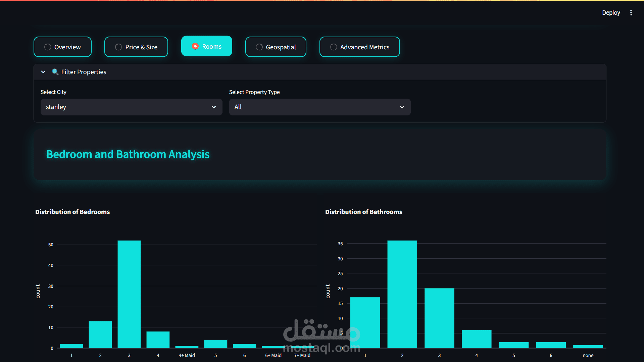
Task: Switch to Advanced Metrics view
Action: pyautogui.click(x=359, y=47)
